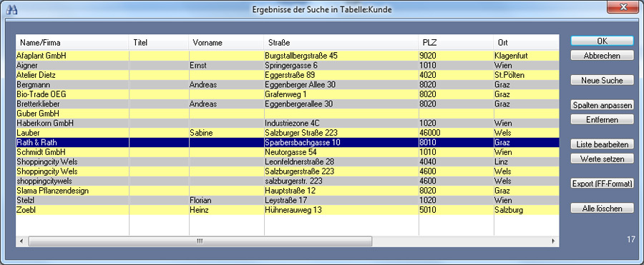This screenshot has height=265, width=644.
Task: Click the first name Heinz
Action: coord(199,210)
